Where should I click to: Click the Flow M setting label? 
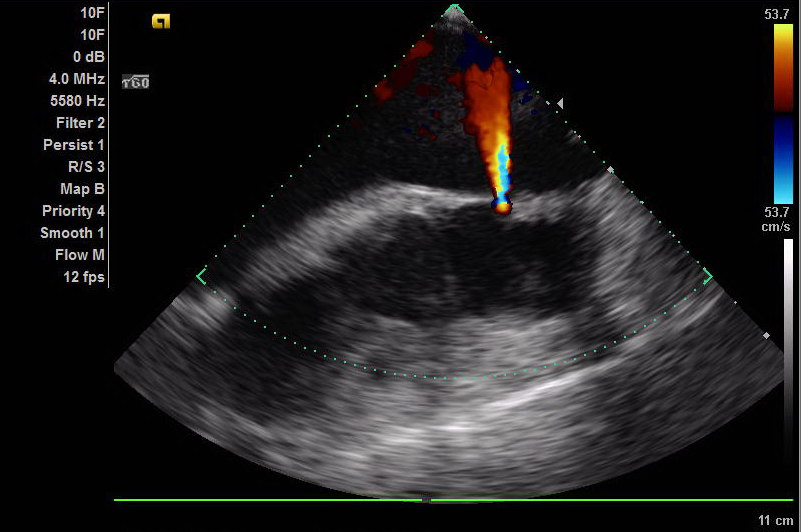point(79,255)
